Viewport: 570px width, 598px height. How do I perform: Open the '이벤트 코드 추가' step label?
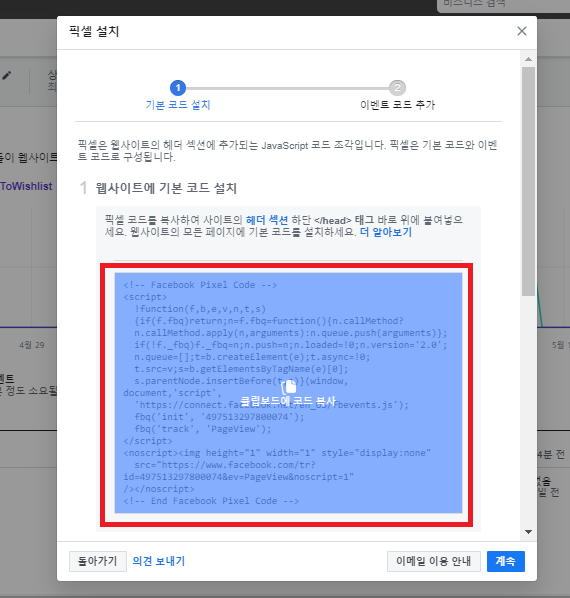397,105
